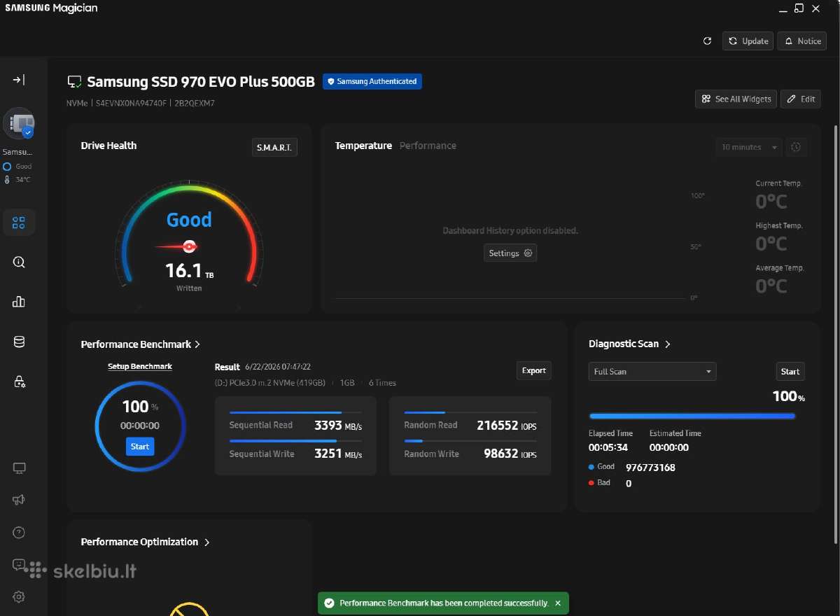Viewport: 840px width, 616px height.
Task: Open the monitor icon in lower sidebar
Action: coord(19,468)
